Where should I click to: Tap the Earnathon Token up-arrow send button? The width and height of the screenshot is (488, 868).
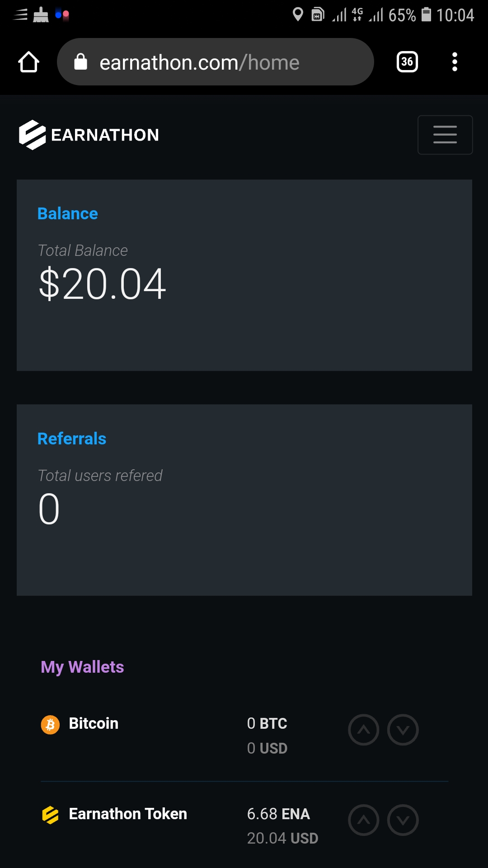point(364,820)
